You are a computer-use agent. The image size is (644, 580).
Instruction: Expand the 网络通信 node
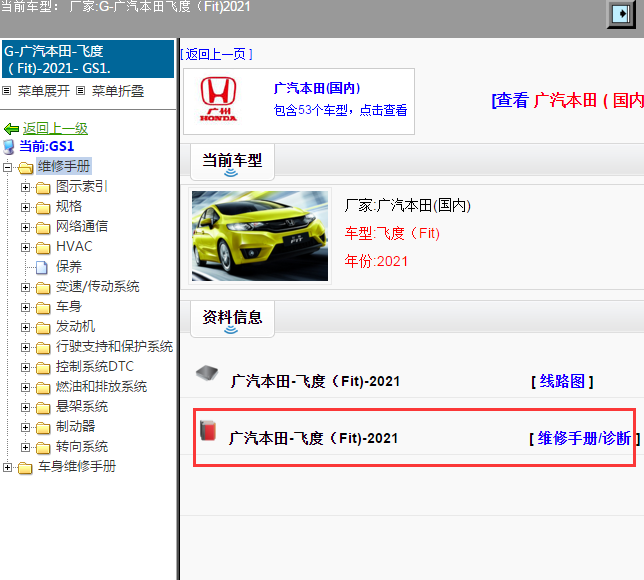point(25,227)
